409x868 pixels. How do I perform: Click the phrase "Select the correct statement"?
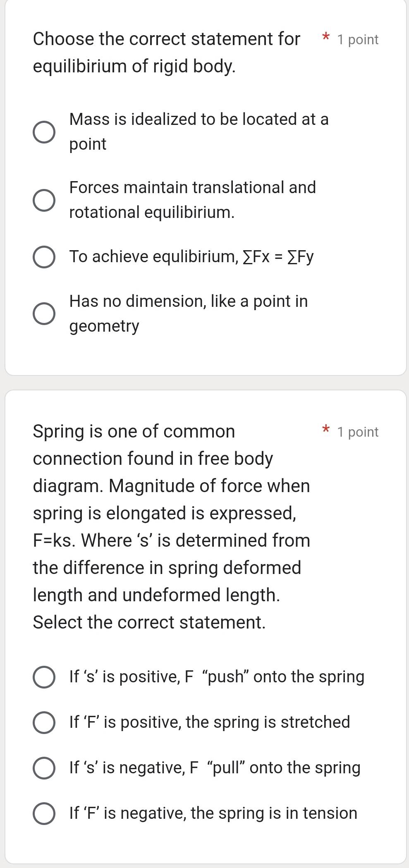click(x=149, y=622)
